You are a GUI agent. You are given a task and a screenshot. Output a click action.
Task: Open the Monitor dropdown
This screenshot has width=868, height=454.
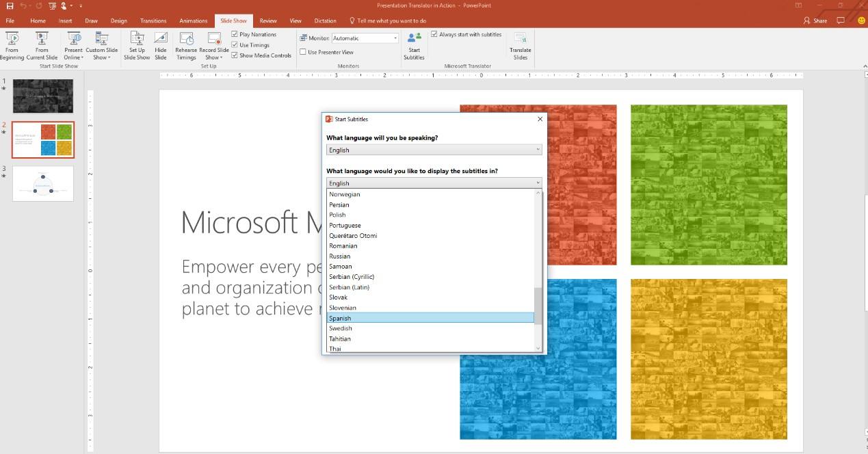[x=394, y=38]
